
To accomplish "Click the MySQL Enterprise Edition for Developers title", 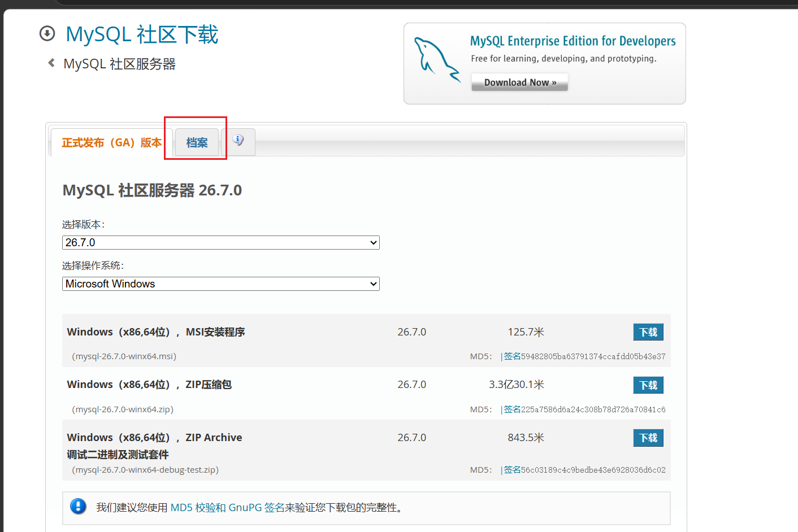I will pos(573,41).
